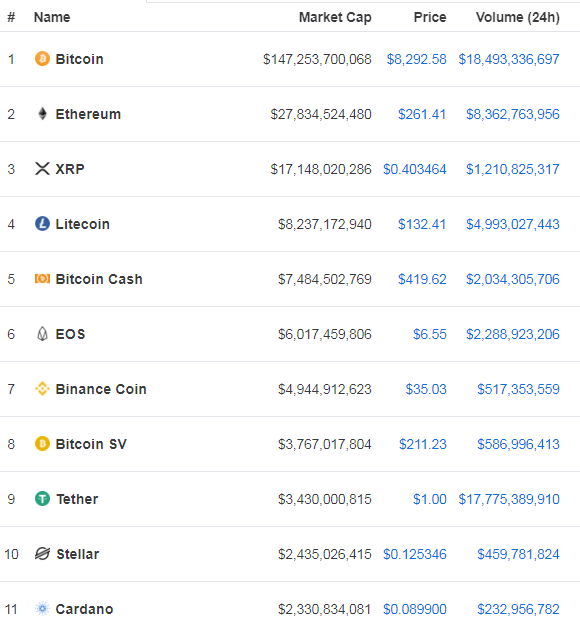Open the Bitcoin SV name link

pyautogui.click(x=91, y=444)
